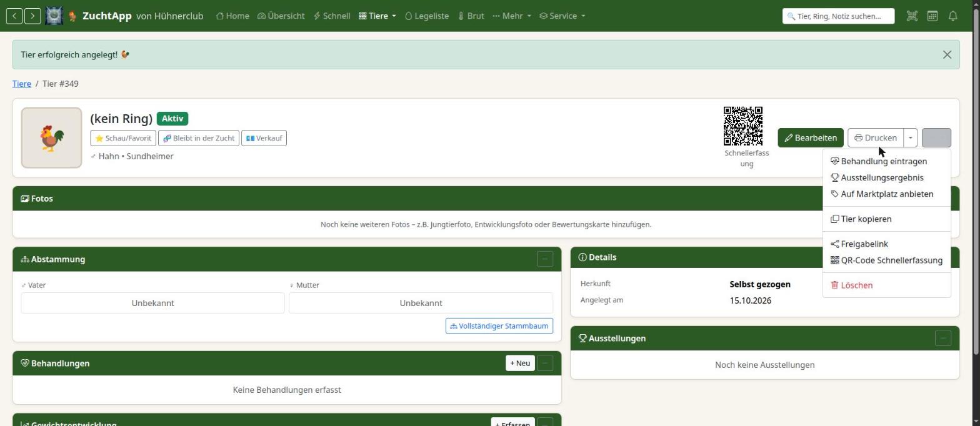Click the Schnellerfassung QR code image
The height and width of the screenshot is (426, 980).
[x=743, y=126]
